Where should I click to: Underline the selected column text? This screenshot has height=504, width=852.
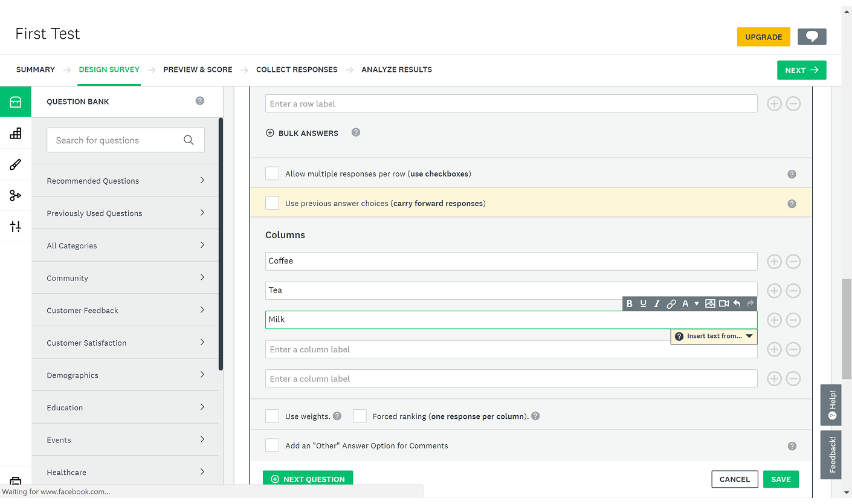643,303
